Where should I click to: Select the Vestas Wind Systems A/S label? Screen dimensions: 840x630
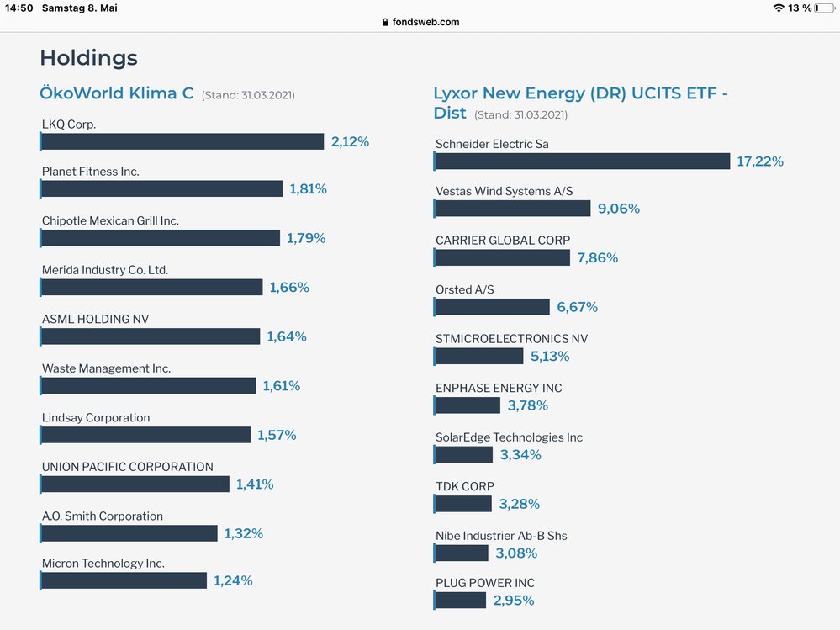pyautogui.click(x=505, y=192)
